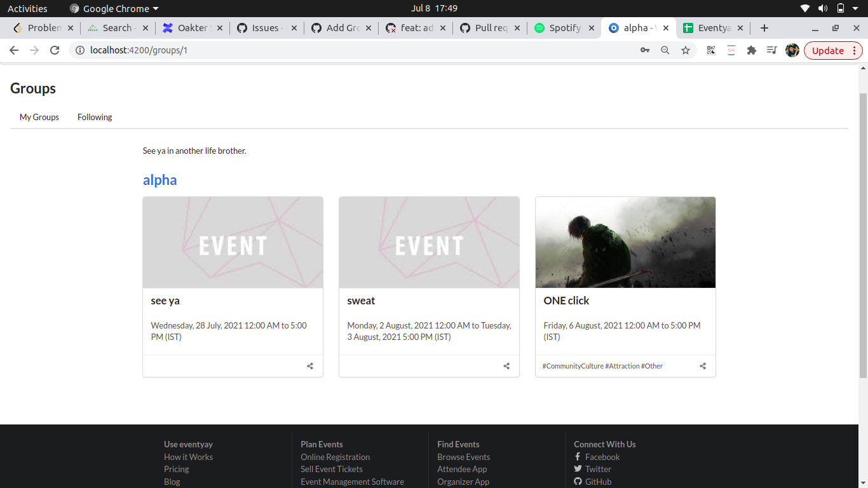Open the QR code extension icon

coord(711,50)
